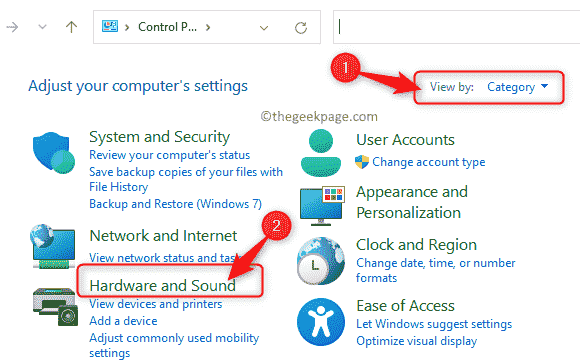
Task: Open the Ease of Access icon
Action: tap(321, 322)
